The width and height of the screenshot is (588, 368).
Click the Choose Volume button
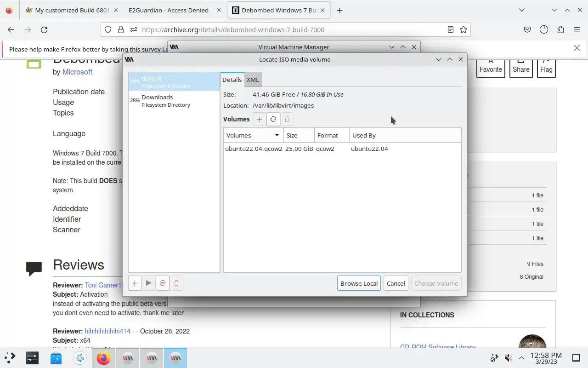pyautogui.click(x=436, y=283)
